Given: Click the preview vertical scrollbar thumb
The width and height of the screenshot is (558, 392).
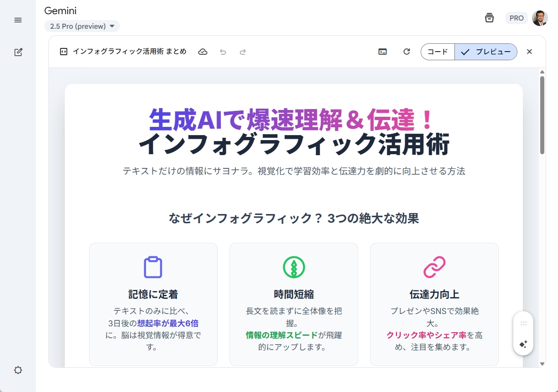Looking at the screenshot, I should point(542,114).
